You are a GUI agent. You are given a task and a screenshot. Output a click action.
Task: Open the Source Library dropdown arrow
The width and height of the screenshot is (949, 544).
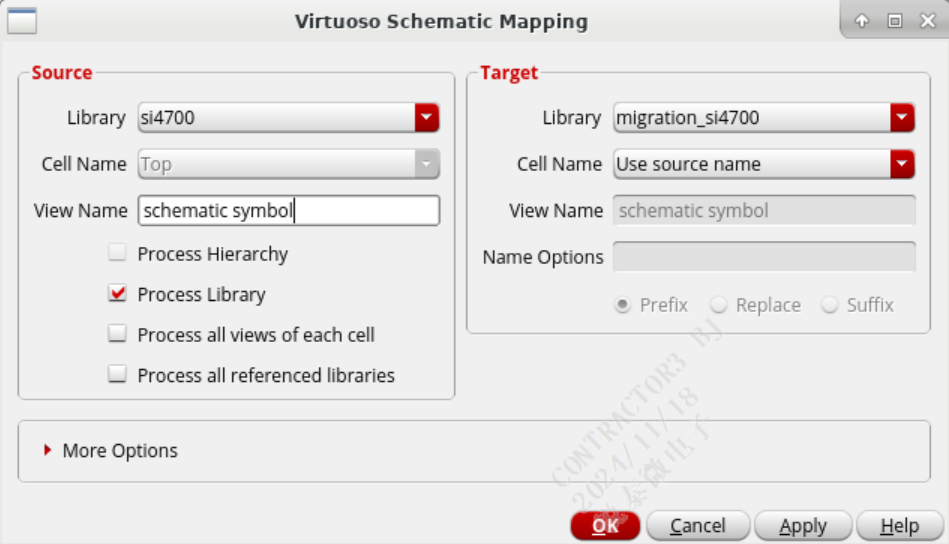427,117
